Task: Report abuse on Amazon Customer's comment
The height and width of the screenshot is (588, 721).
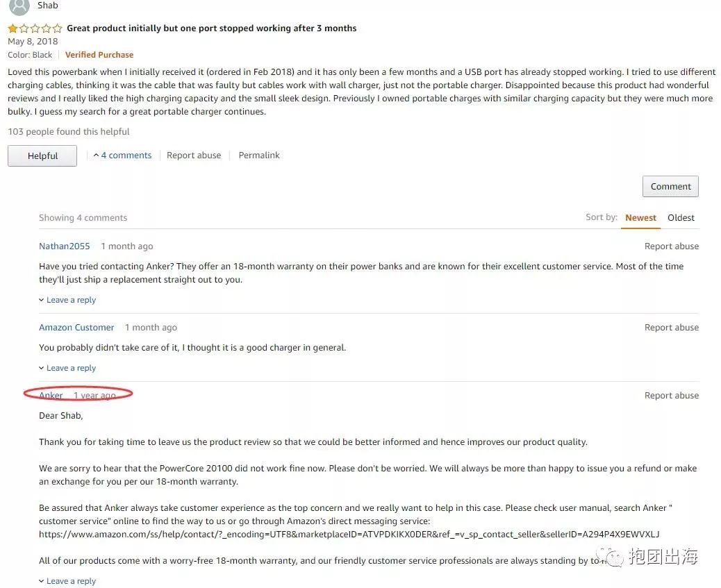Action: [x=671, y=328]
